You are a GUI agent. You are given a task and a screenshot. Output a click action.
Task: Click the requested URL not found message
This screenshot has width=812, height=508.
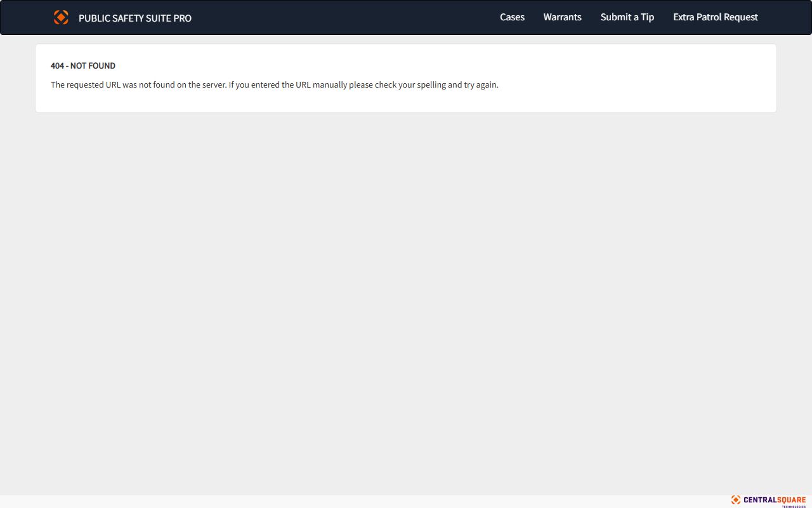point(275,84)
